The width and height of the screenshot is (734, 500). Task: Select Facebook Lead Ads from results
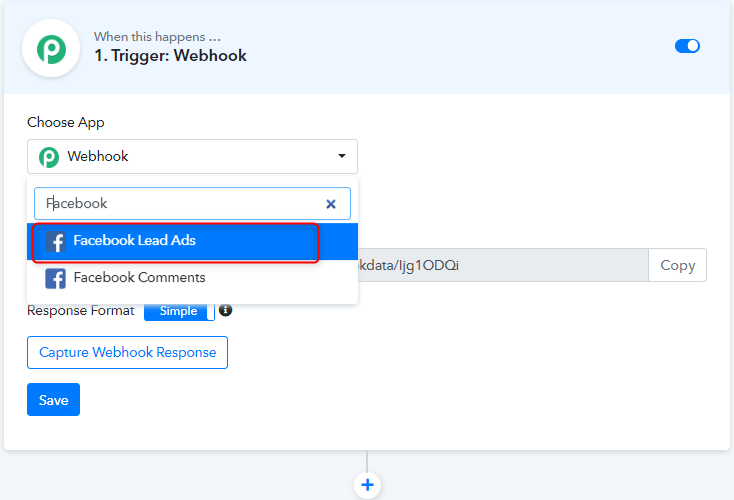[192, 242]
